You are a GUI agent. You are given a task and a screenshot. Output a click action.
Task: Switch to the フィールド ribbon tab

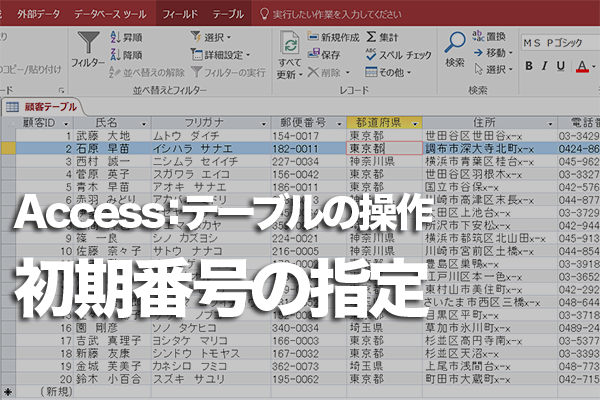pos(180,14)
